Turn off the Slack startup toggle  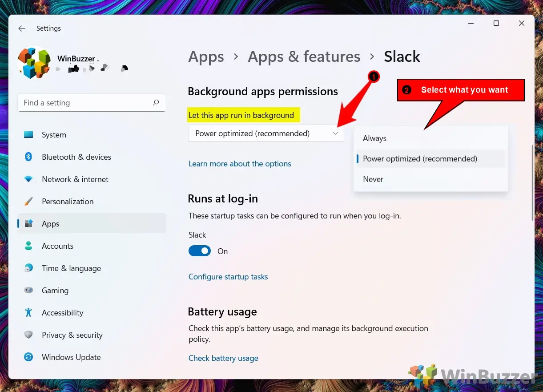tap(200, 251)
